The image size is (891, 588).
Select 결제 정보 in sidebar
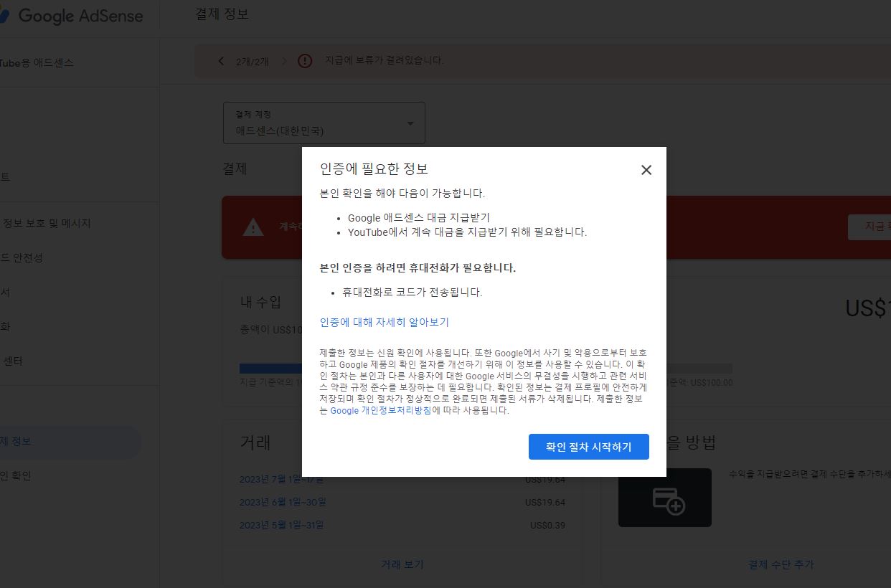[70, 442]
